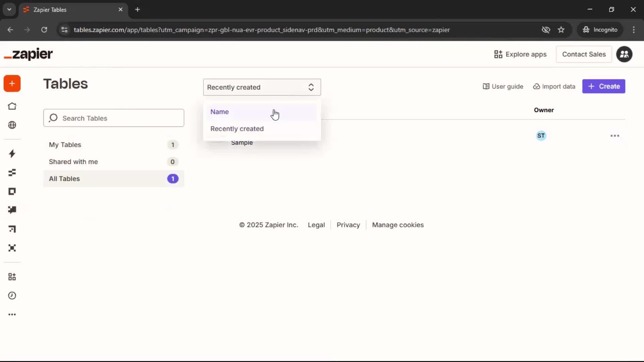Click the Owner column header
Viewport: 644px width, 362px height.
click(544, 110)
